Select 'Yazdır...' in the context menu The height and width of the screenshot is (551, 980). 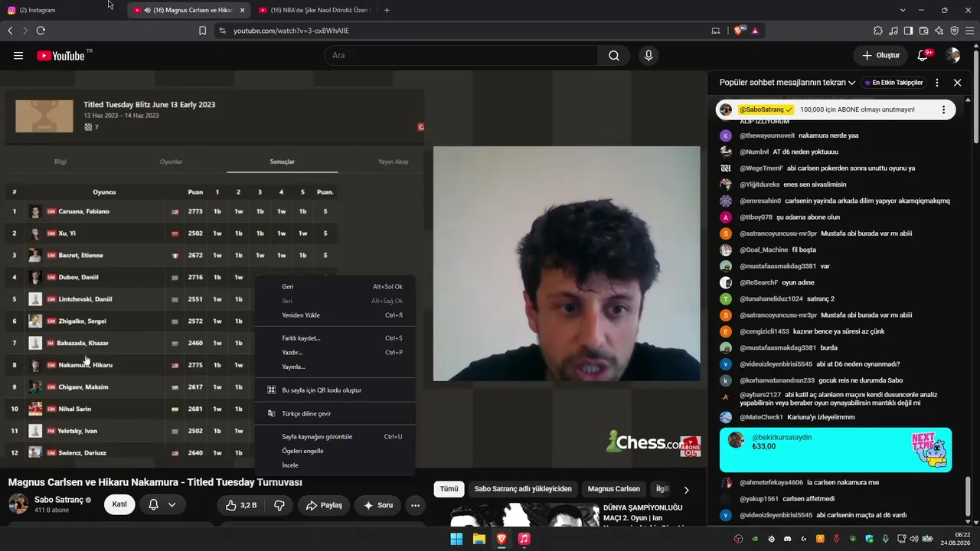point(335,353)
